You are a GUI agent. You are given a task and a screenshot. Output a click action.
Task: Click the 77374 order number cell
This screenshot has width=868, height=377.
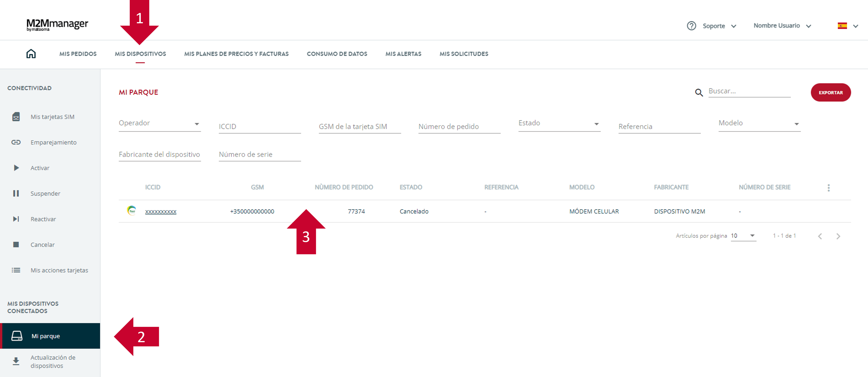coord(356,212)
